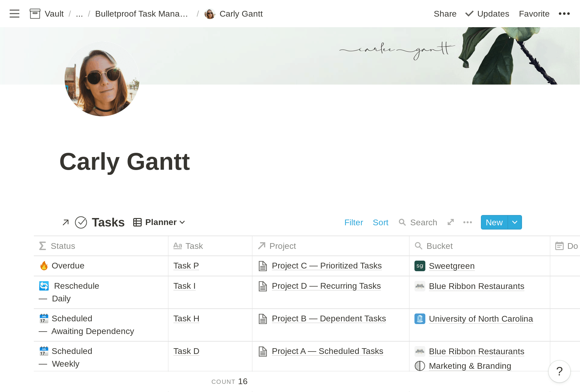
Task: Open the page options ellipsis menu at top right
Action: tap(564, 14)
